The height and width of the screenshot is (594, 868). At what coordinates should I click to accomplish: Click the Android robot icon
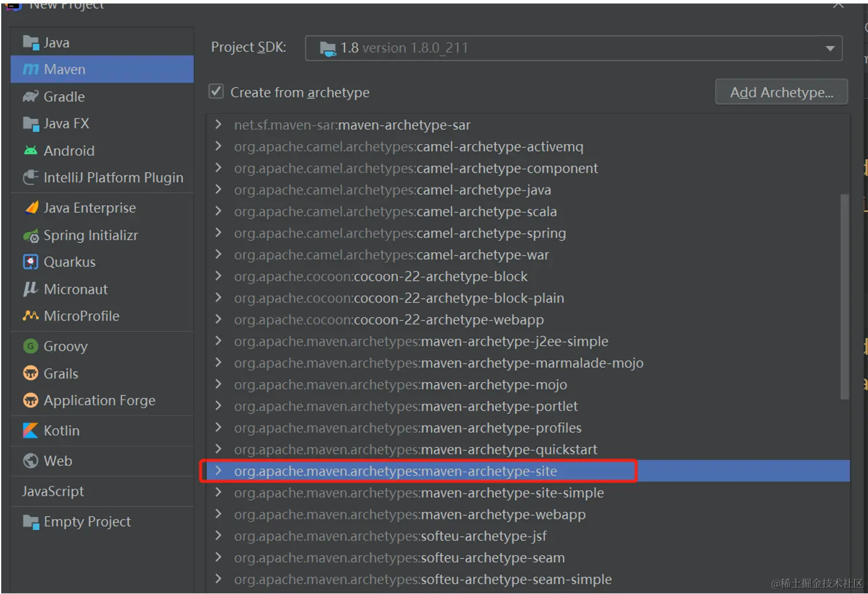[x=31, y=151]
